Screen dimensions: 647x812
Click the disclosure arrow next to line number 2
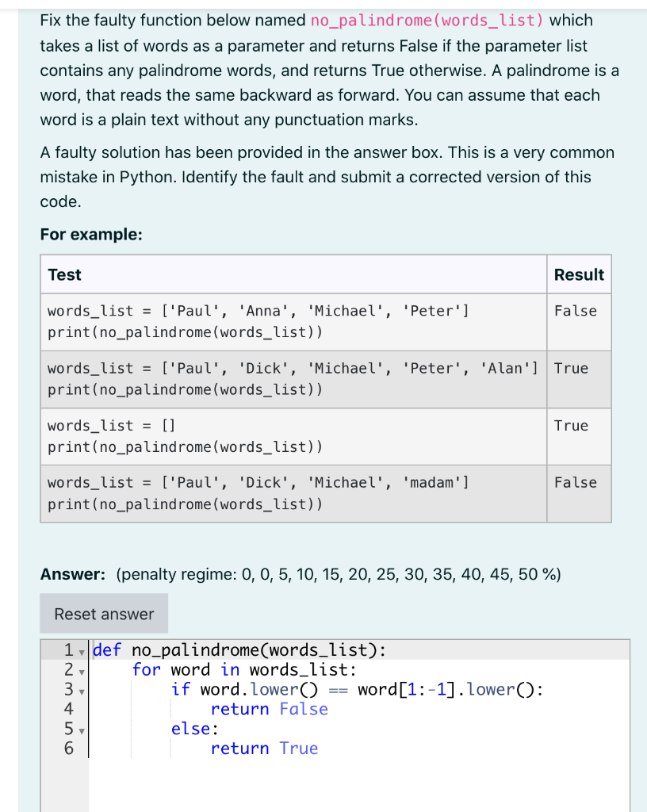tap(82, 670)
